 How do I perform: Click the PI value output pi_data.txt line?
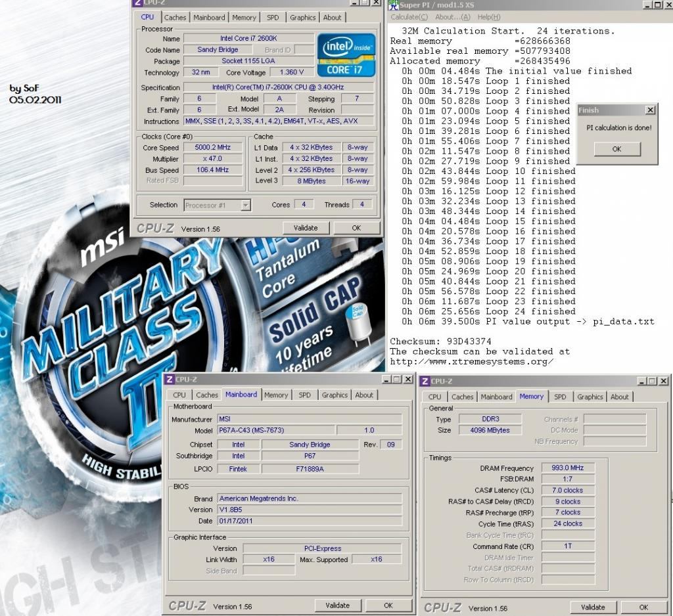click(528, 322)
